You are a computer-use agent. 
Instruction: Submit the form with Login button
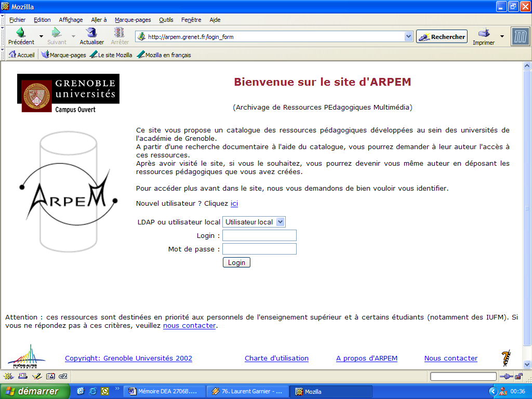(236, 262)
